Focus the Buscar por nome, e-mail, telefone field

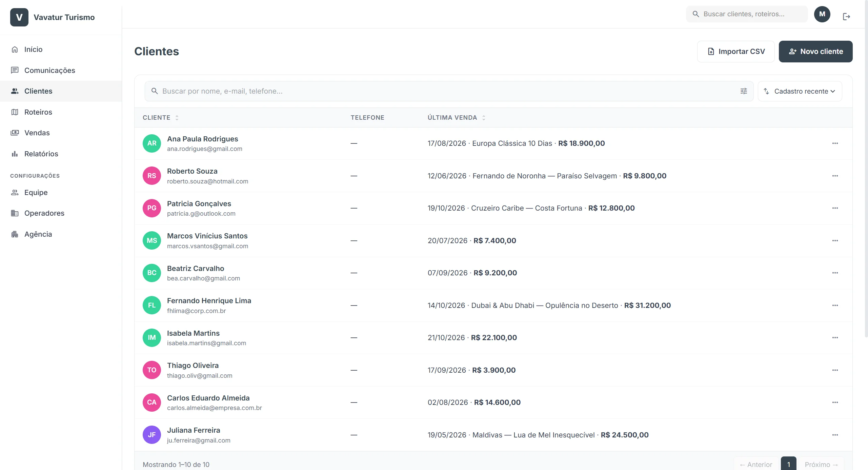point(449,91)
